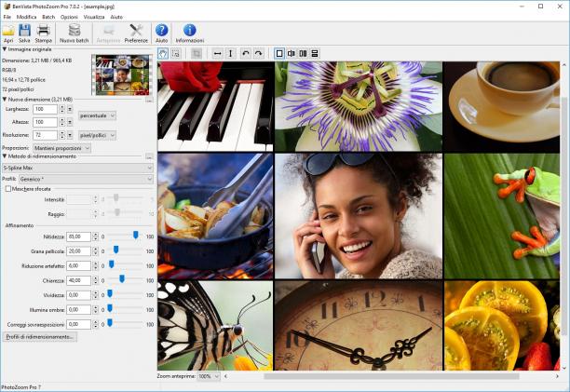The image size is (570, 392).
Task: Click the Altezza input field
Action: 45,122
